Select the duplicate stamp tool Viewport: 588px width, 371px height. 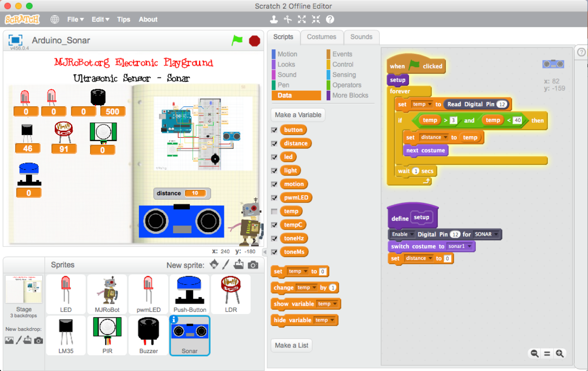coord(274,19)
